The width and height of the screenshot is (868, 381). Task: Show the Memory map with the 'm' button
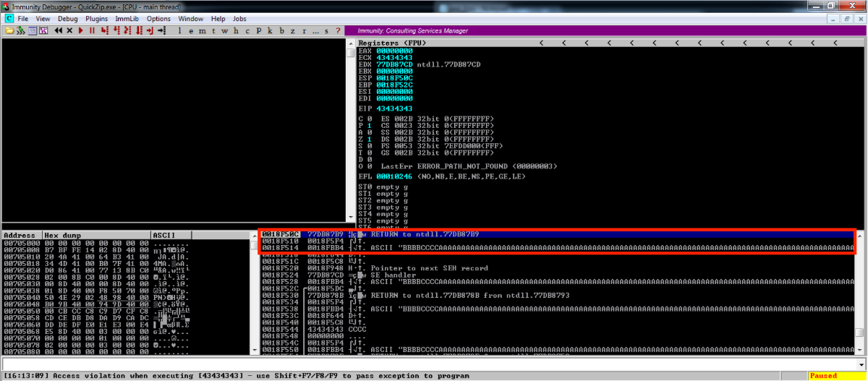click(203, 30)
